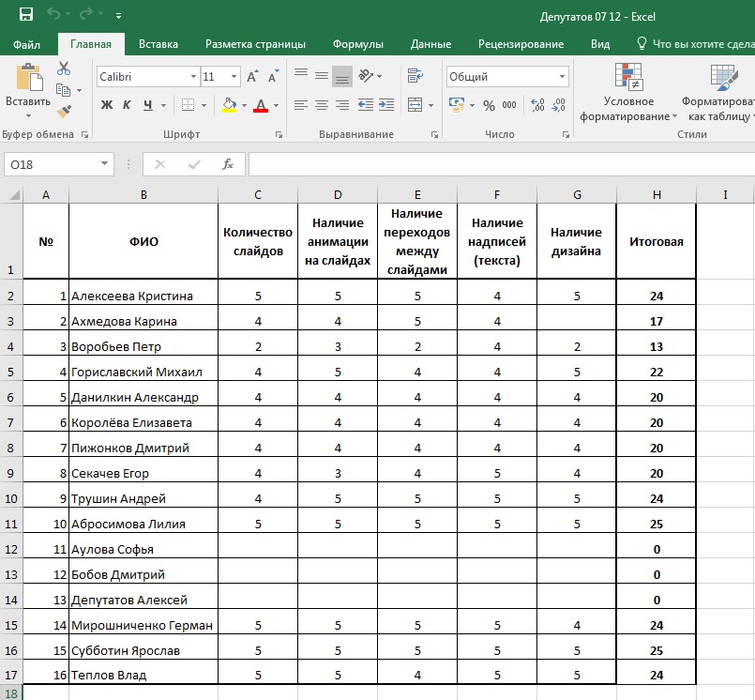Customize the Quick Access Toolbar dropdown
755x700 pixels.
tap(118, 16)
